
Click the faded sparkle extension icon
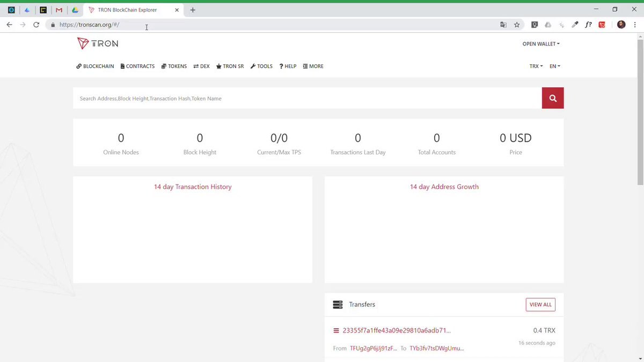pos(561,25)
